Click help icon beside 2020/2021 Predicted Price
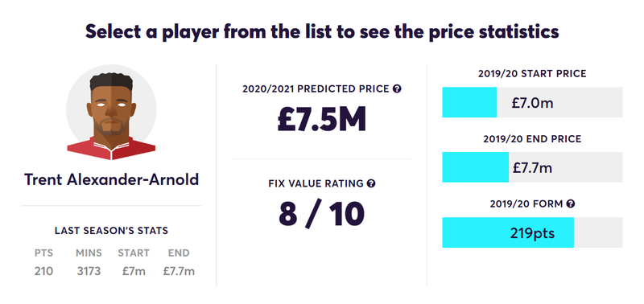The width and height of the screenshot is (644, 304). tap(397, 88)
